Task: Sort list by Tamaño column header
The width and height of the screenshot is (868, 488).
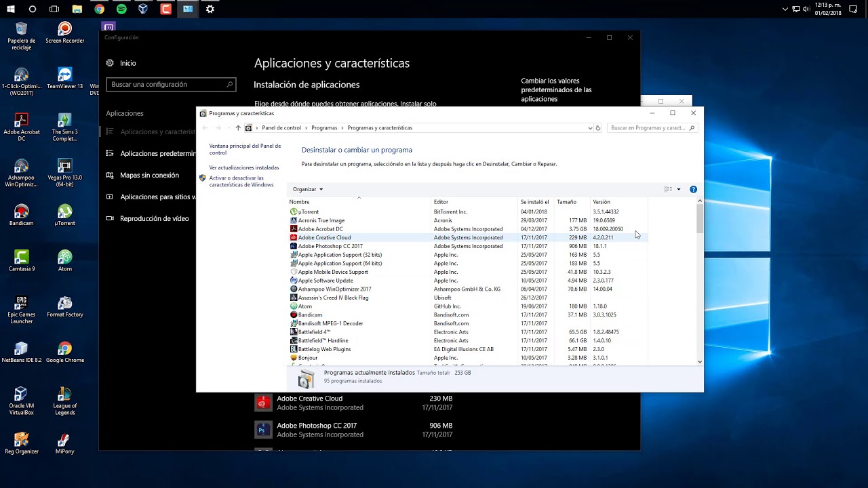Action: 572,202
